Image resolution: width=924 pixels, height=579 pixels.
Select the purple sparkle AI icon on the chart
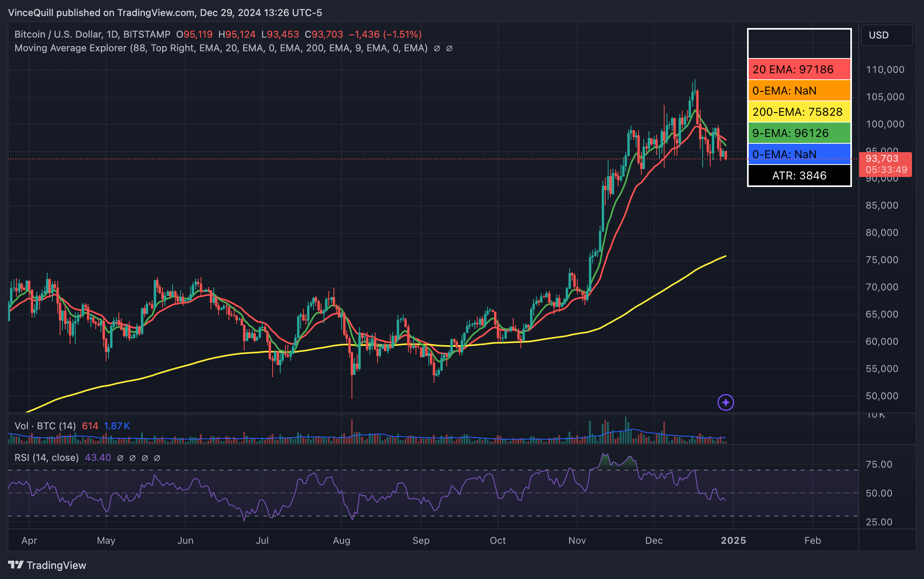pyautogui.click(x=725, y=403)
